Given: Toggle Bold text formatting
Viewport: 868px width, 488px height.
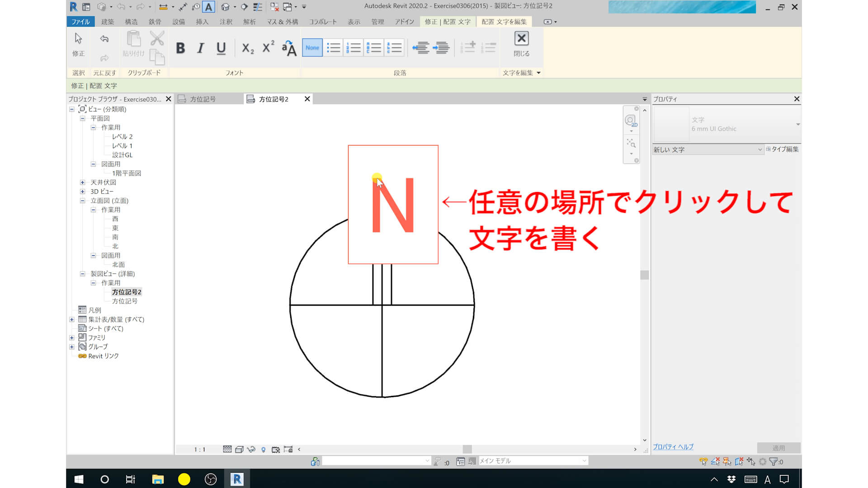Looking at the screenshot, I should pyautogui.click(x=180, y=48).
